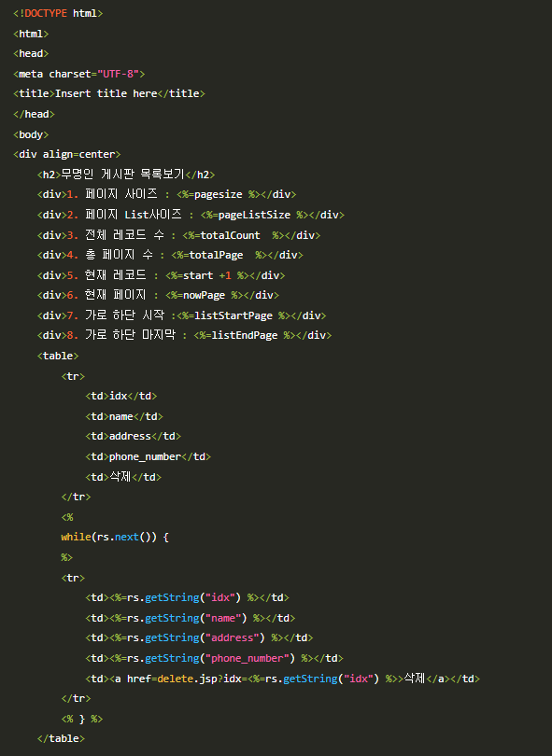Click the closing </head> tag
Image resolution: width=552 pixels, height=756 pixels.
(x=34, y=114)
